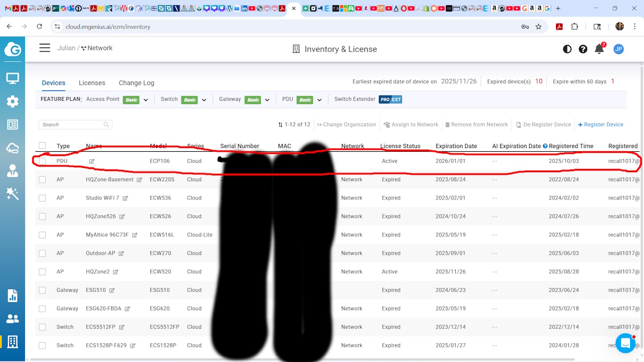Open the gear settings in sidebar

(12, 102)
